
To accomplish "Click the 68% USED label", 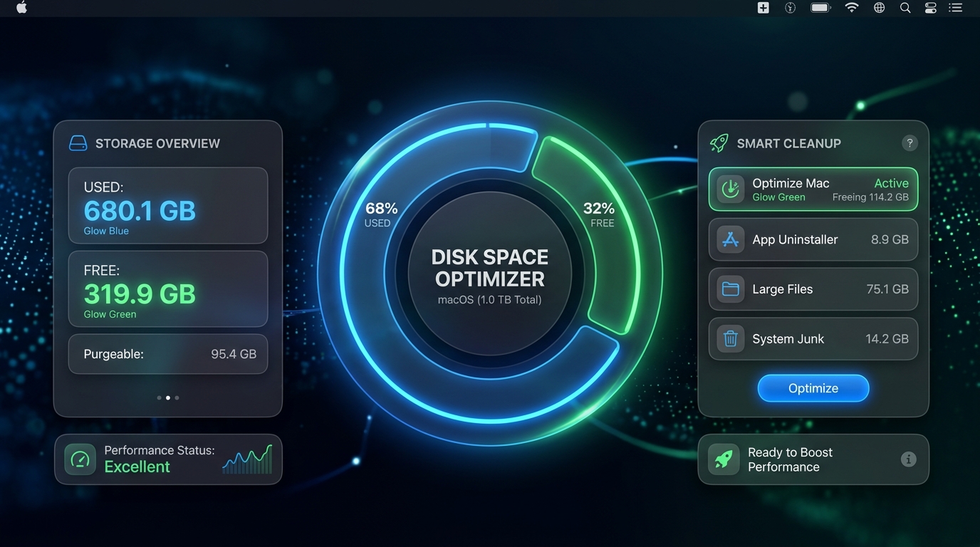I will (381, 214).
